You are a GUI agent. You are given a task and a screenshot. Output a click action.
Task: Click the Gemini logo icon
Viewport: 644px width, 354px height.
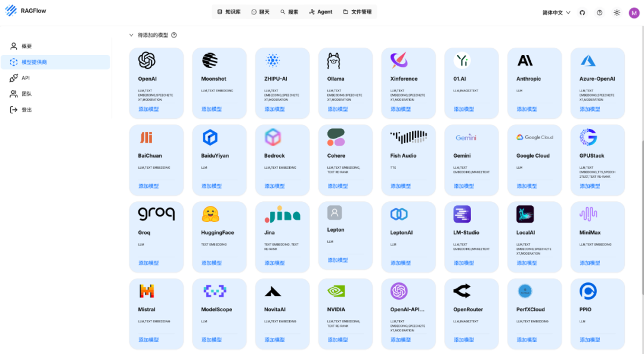466,137
